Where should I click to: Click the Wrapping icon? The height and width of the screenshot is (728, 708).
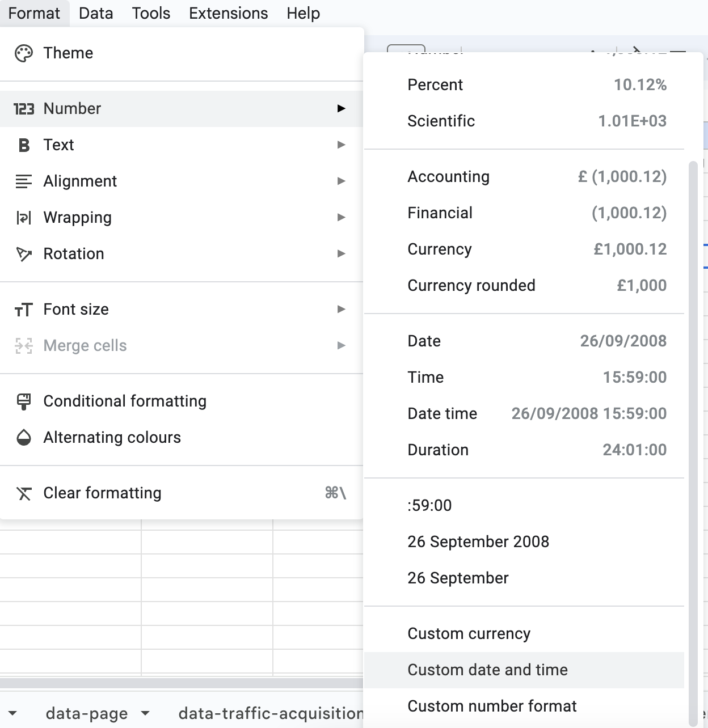[x=24, y=218]
